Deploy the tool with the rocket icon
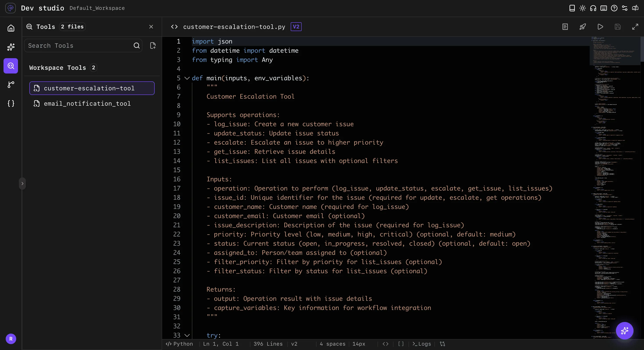The width and height of the screenshot is (644, 350). (x=582, y=27)
